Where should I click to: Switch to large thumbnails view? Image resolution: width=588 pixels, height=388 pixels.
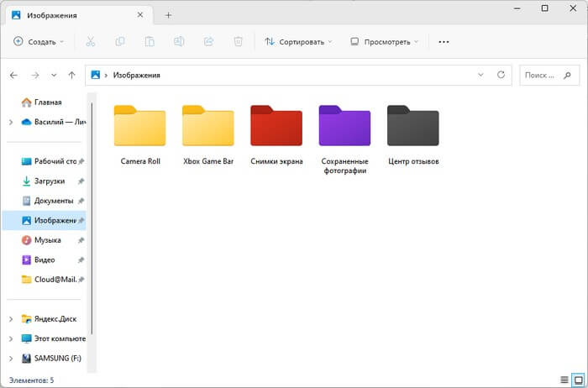click(577, 380)
